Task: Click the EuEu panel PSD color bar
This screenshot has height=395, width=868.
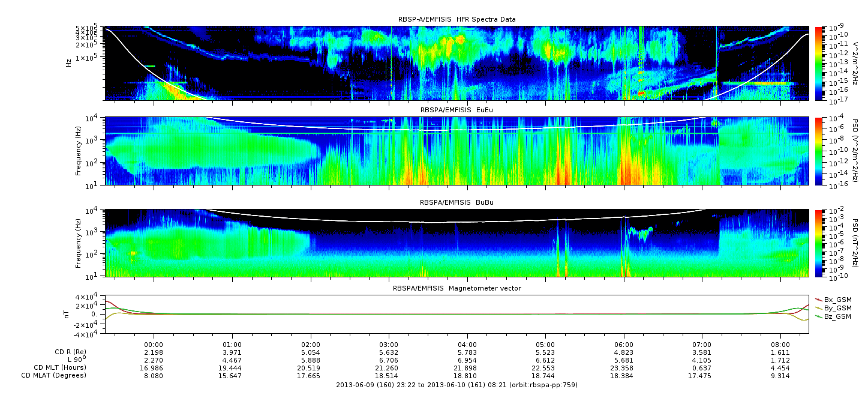Action: click(819, 151)
